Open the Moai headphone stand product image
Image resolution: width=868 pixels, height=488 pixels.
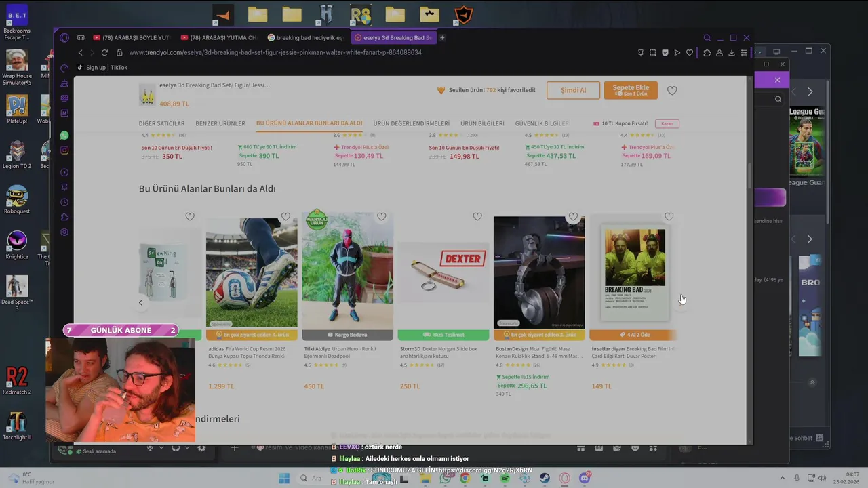[539, 272]
